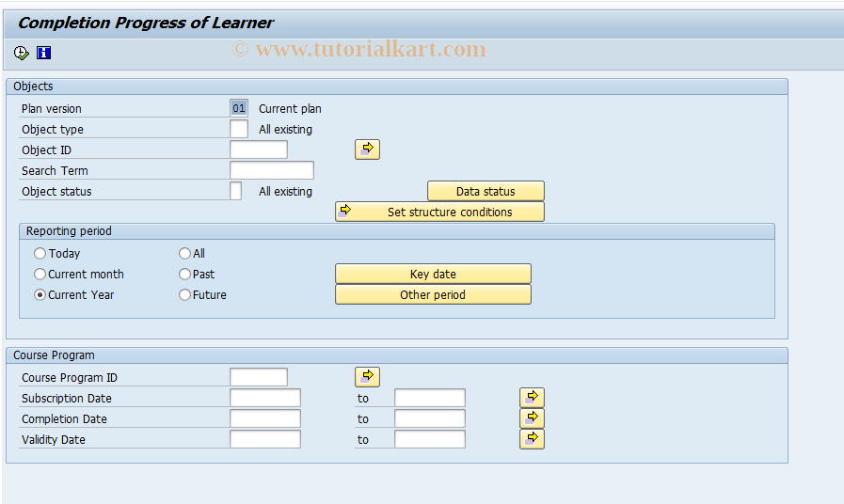Click the 'Plan version' label
Viewport: 844px width, 504px height.
pyautogui.click(x=52, y=109)
